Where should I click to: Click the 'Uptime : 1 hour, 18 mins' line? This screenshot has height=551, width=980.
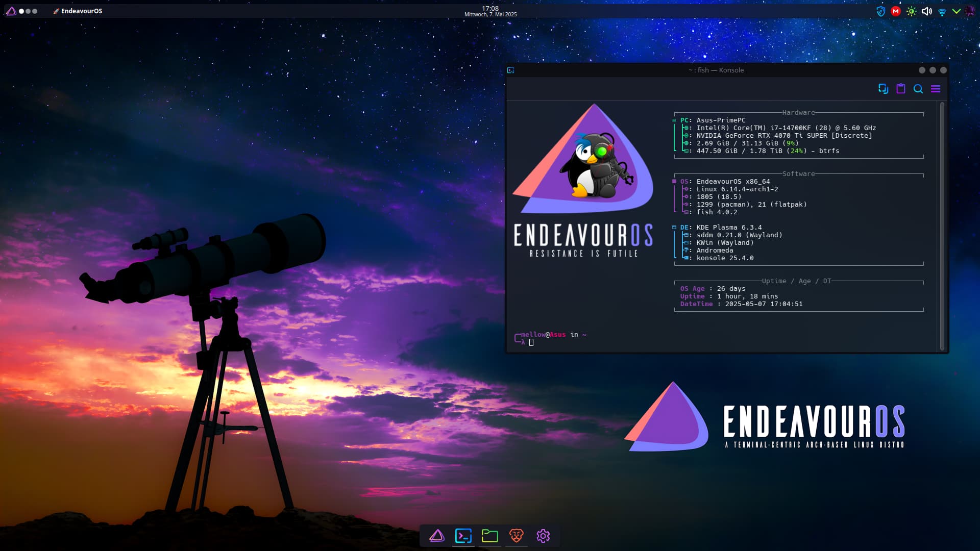click(729, 296)
